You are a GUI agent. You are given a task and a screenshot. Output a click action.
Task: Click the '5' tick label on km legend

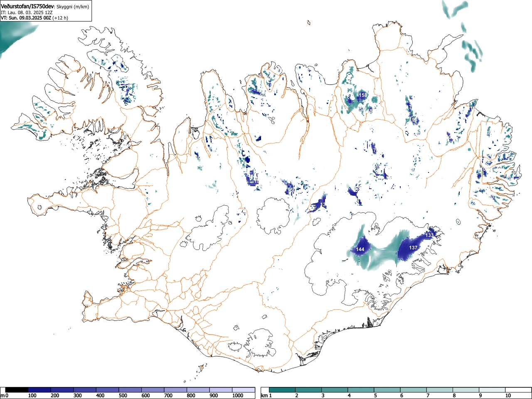(x=375, y=396)
